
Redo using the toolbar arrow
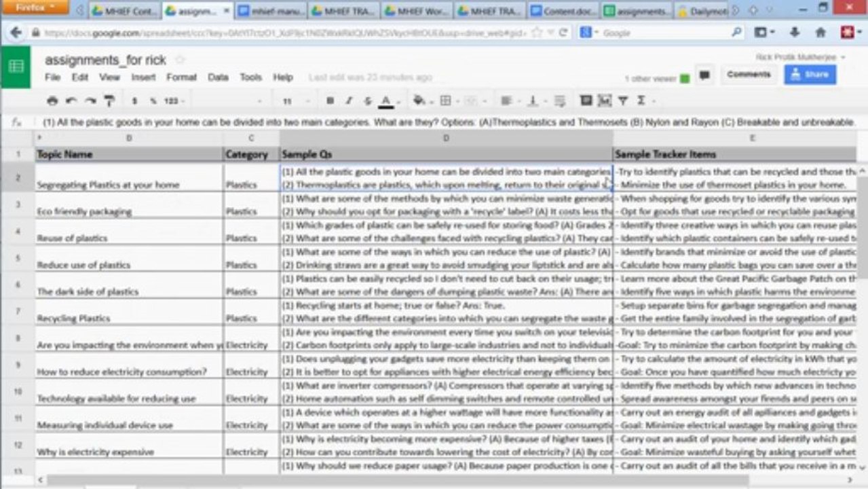(90, 101)
